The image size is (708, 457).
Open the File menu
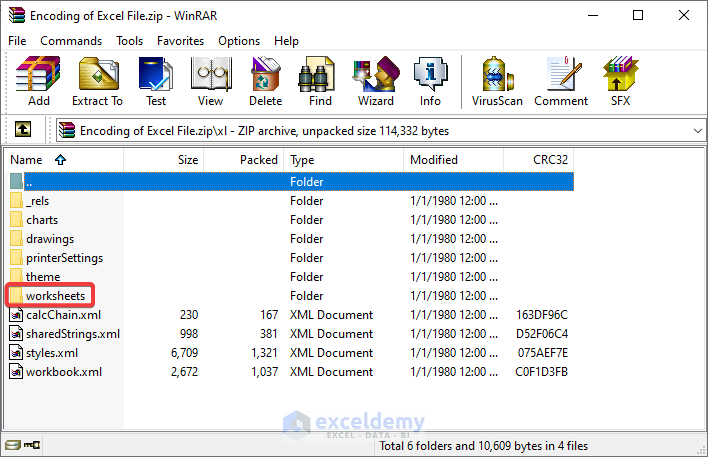pos(17,41)
